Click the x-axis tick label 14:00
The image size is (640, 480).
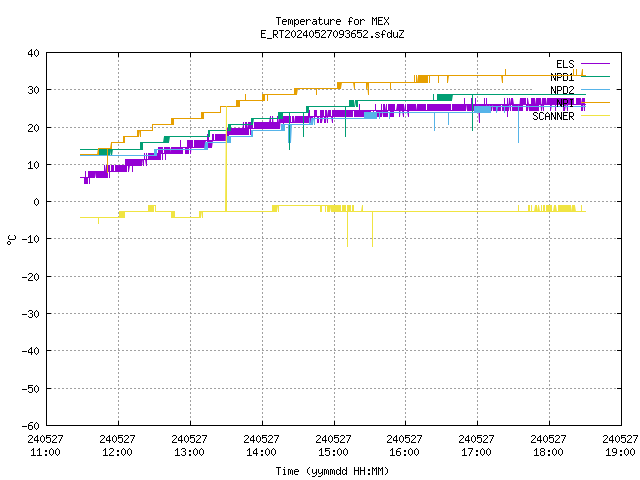(261, 452)
